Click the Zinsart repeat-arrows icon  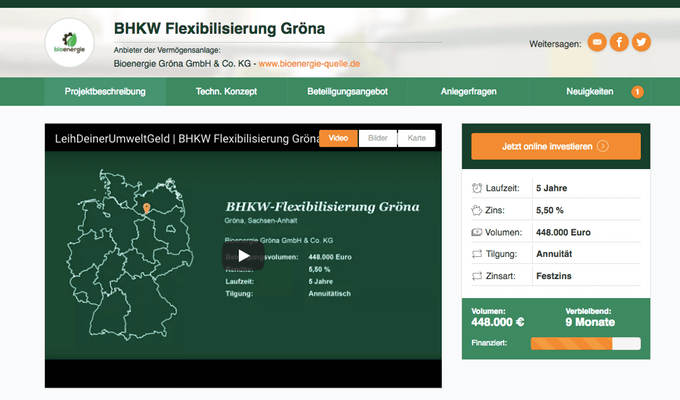[477, 276]
